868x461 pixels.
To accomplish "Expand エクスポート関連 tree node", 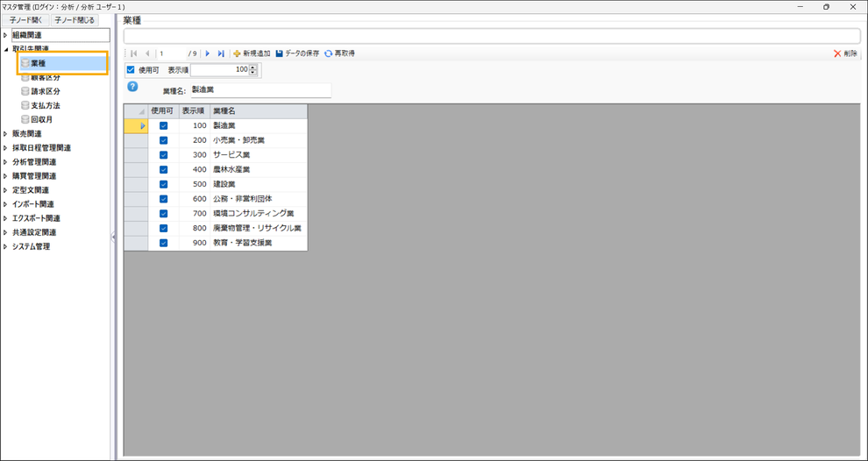I will [x=5, y=218].
